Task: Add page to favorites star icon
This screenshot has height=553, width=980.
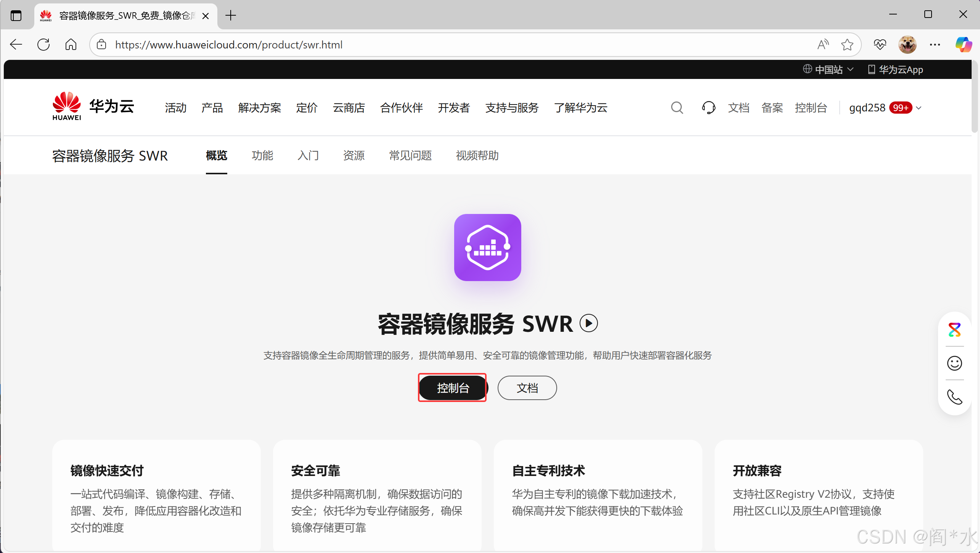Action: (x=847, y=45)
